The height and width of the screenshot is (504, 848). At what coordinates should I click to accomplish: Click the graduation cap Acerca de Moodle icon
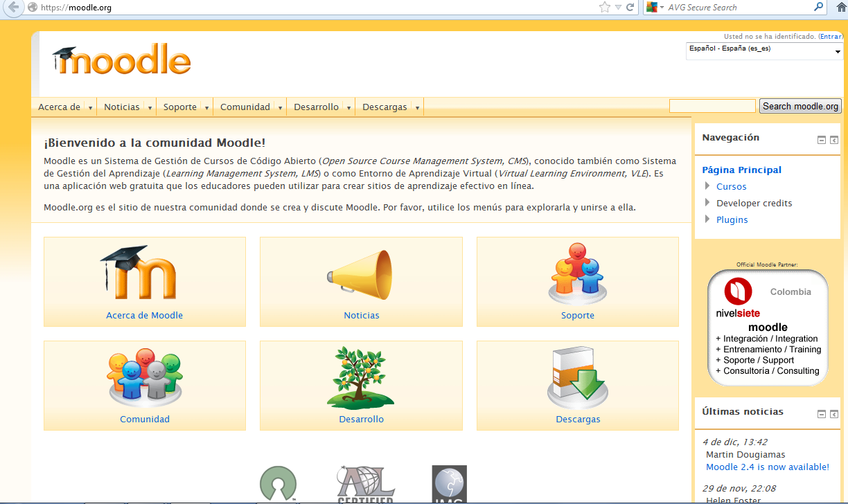tap(139, 272)
